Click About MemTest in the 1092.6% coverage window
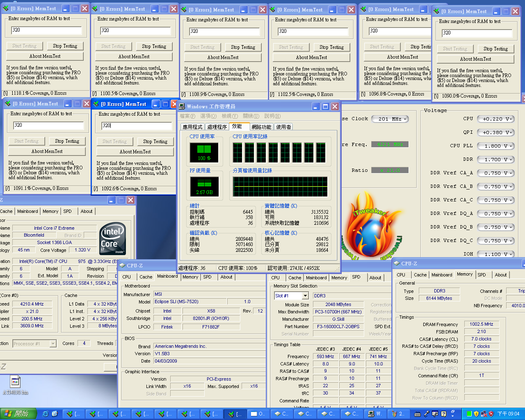 tap(135, 152)
